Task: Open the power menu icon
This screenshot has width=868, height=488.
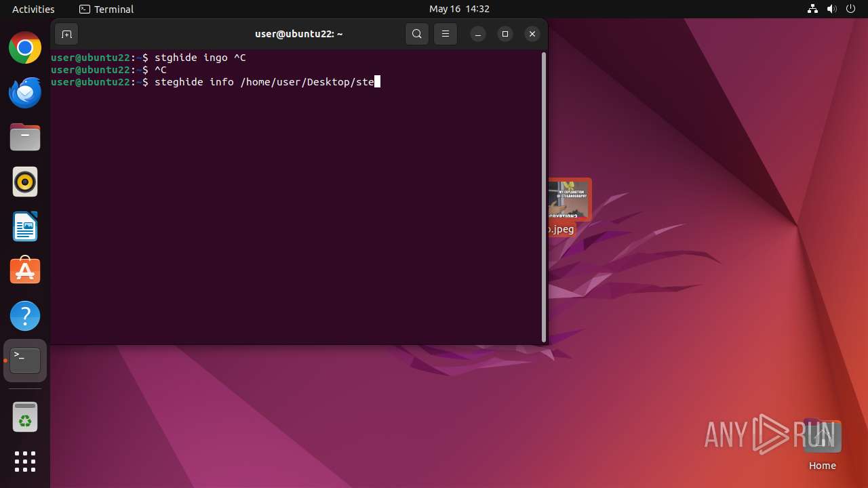Action: [850, 9]
